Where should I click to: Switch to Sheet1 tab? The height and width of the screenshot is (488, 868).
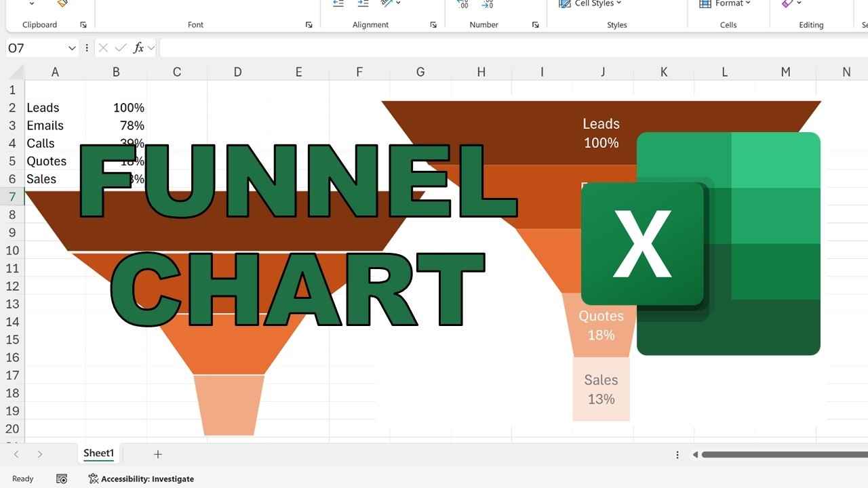point(99,453)
